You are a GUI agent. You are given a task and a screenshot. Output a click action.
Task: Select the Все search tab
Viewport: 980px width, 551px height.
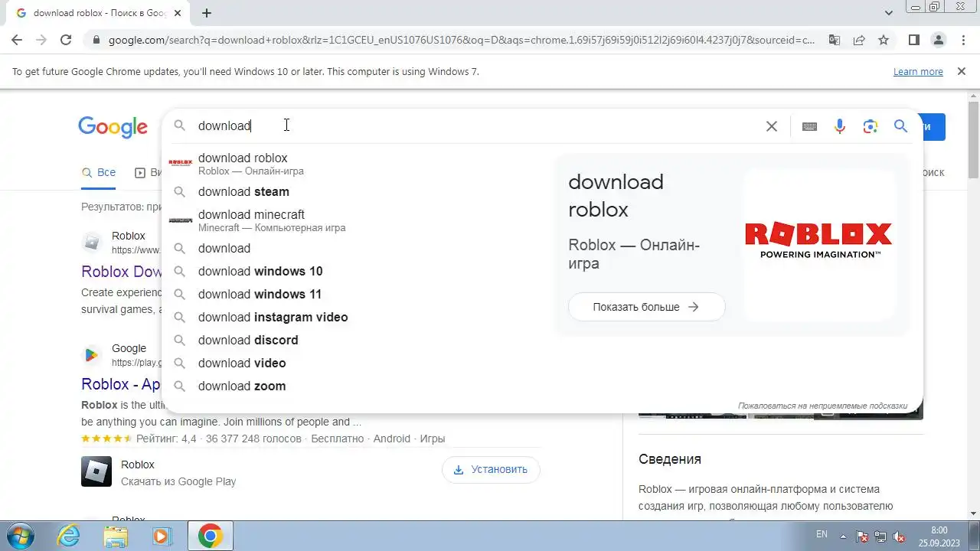99,173
